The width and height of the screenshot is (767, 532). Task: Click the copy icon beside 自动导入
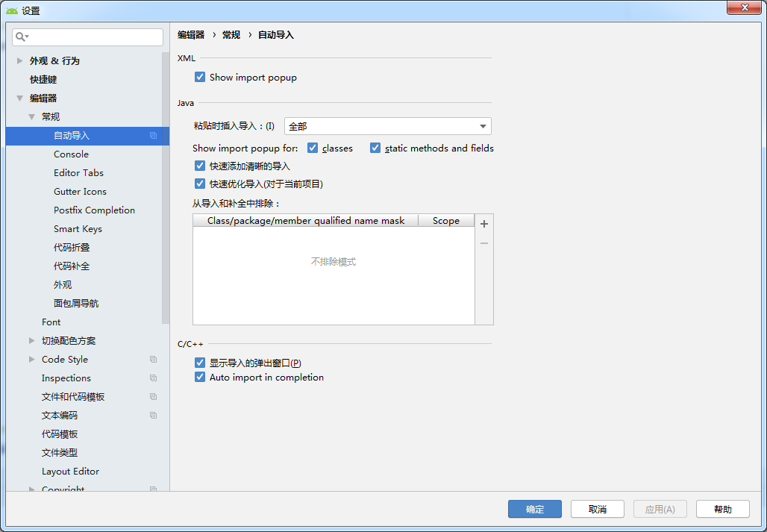[153, 136]
